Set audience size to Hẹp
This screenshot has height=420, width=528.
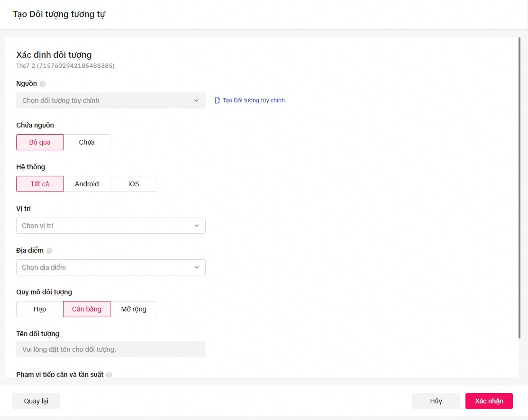point(40,309)
